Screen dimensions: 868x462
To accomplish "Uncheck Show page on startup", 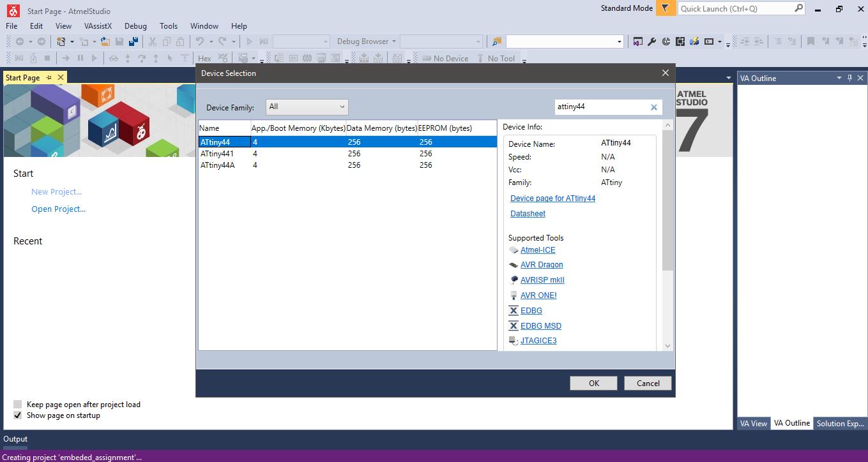I will pos(17,415).
